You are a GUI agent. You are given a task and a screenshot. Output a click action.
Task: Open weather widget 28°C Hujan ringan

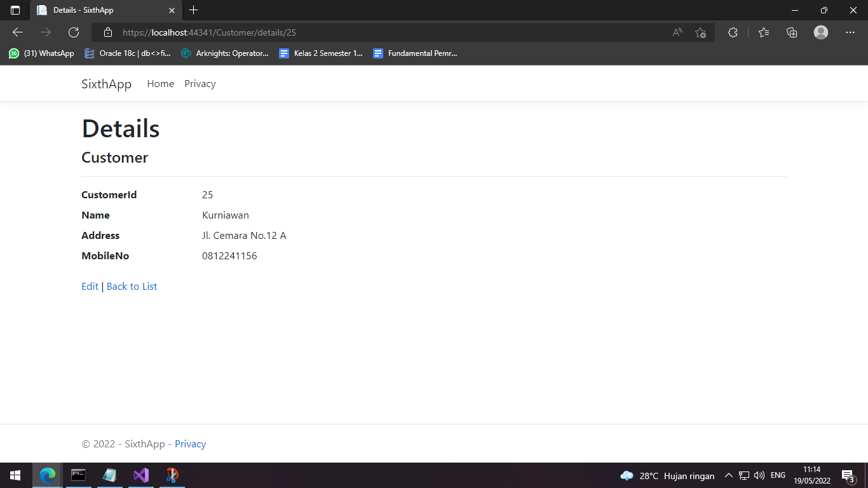[x=667, y=476]
